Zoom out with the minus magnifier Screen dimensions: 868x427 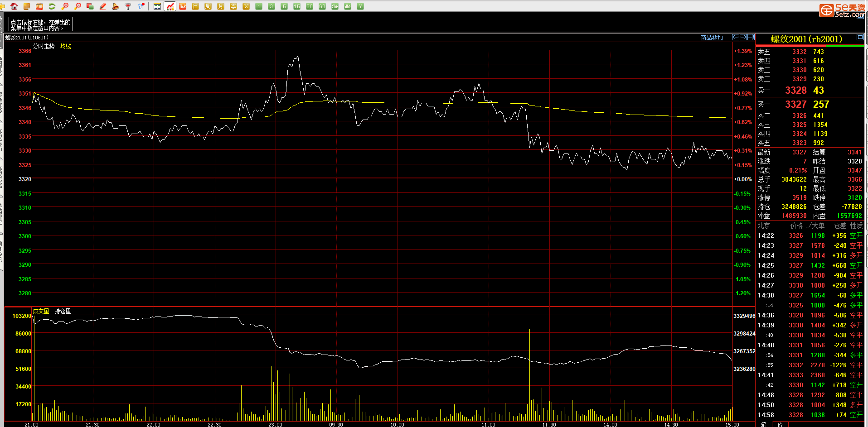tap(78, 6)
